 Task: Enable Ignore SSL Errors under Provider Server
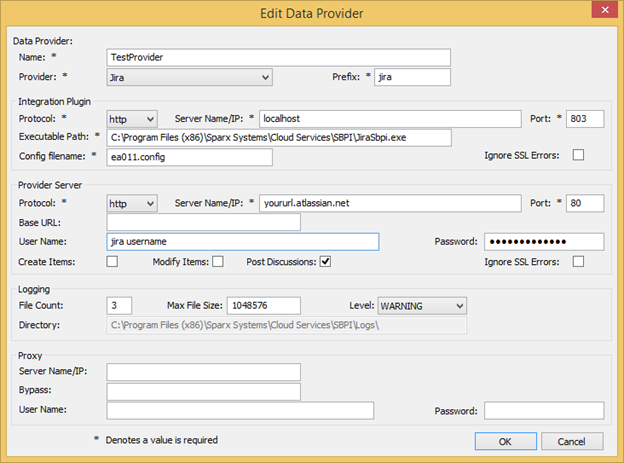578,262
